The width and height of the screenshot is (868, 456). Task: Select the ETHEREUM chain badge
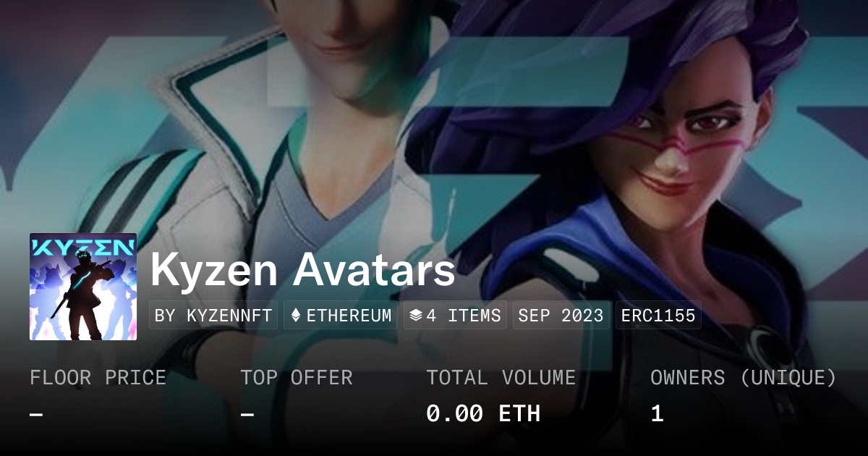(x=341, y=316)
